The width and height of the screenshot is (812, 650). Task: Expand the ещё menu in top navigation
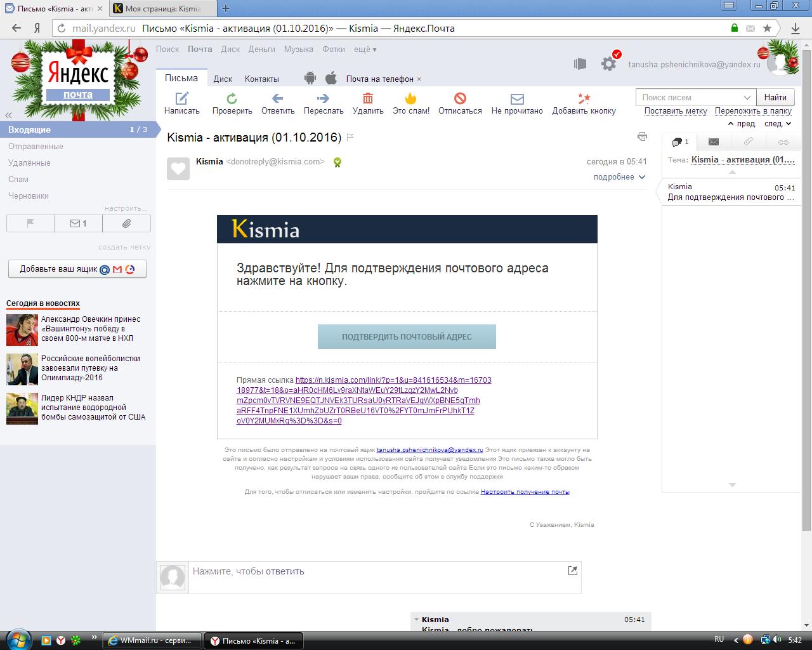click(365, 49)
